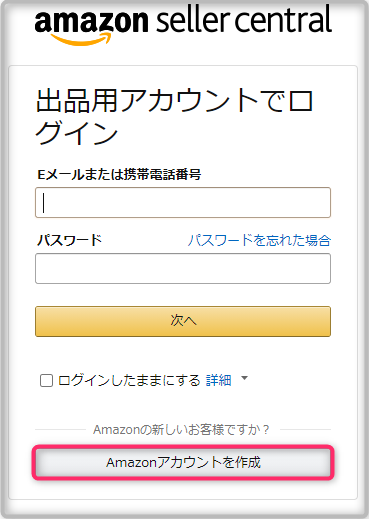The width and height of the screenshot is (369, 519).
Task: Click the パスワード field label
Action: [x=69, y=240]
